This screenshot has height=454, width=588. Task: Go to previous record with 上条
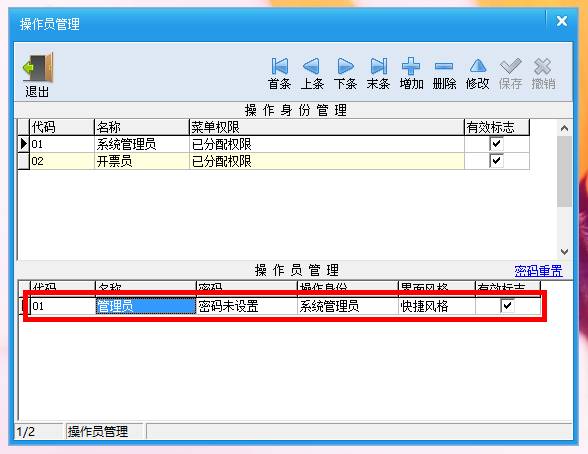(311, 66)
